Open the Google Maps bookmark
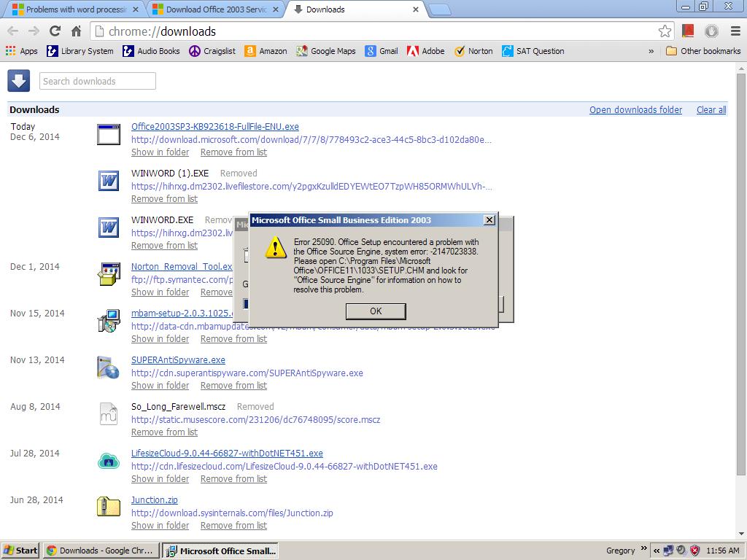 326,51
